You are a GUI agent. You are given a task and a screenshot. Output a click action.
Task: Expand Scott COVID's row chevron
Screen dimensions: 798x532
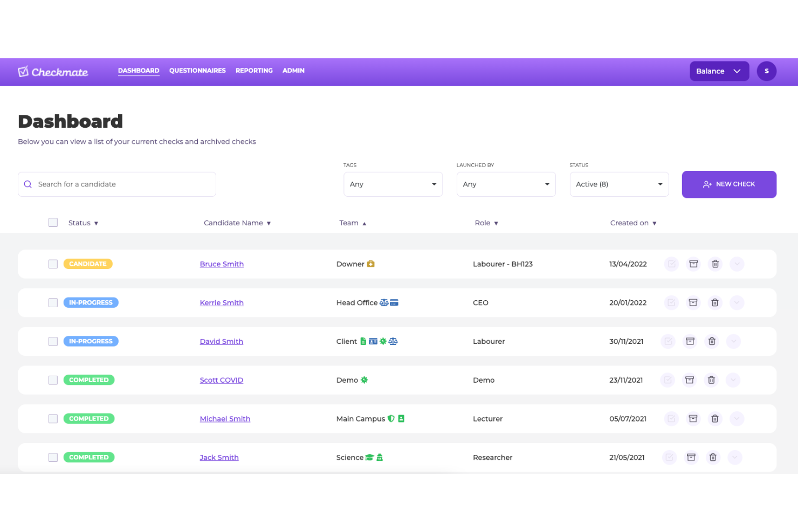(733, 380)
